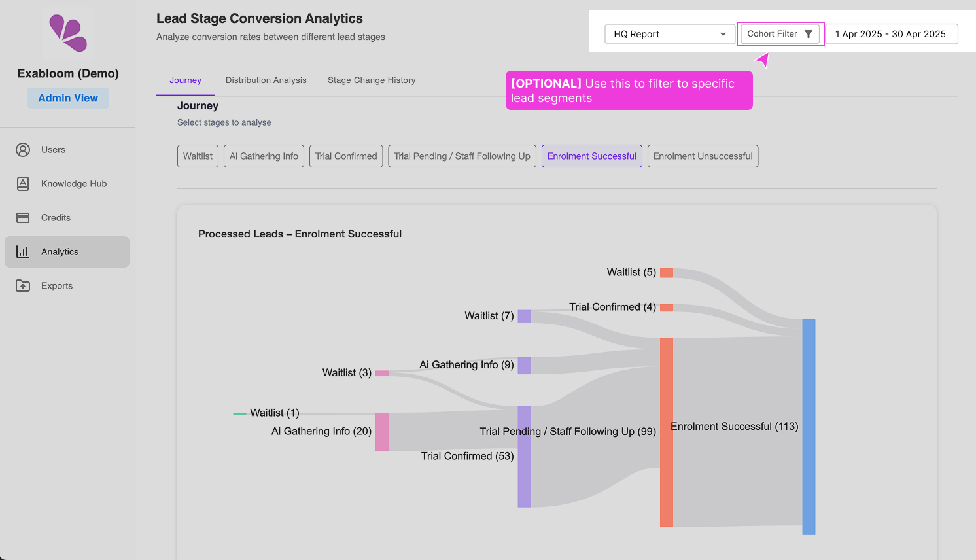Click the Trial Pending orange Sankey node
This screenshot has width=976, height=560.
(x=666, y=432)
